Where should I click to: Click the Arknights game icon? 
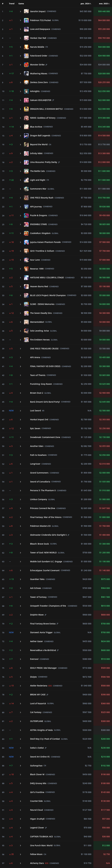pos(26,91)
